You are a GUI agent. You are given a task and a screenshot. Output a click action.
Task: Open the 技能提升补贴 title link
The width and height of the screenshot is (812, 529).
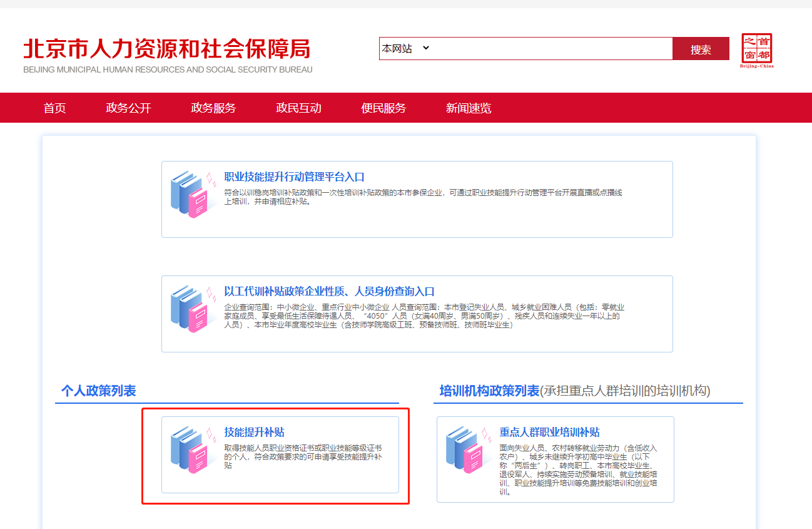pos(254,433)
